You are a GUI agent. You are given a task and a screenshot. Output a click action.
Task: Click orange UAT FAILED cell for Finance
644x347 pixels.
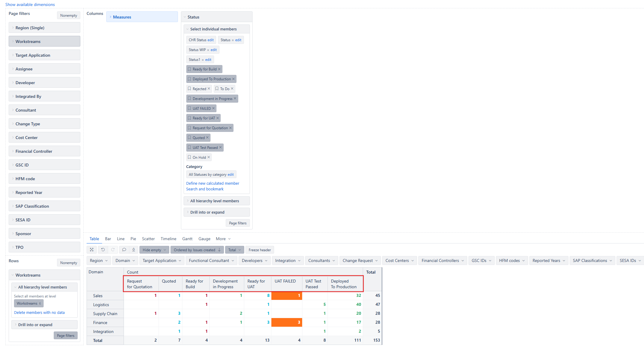[x=286, y=322]
